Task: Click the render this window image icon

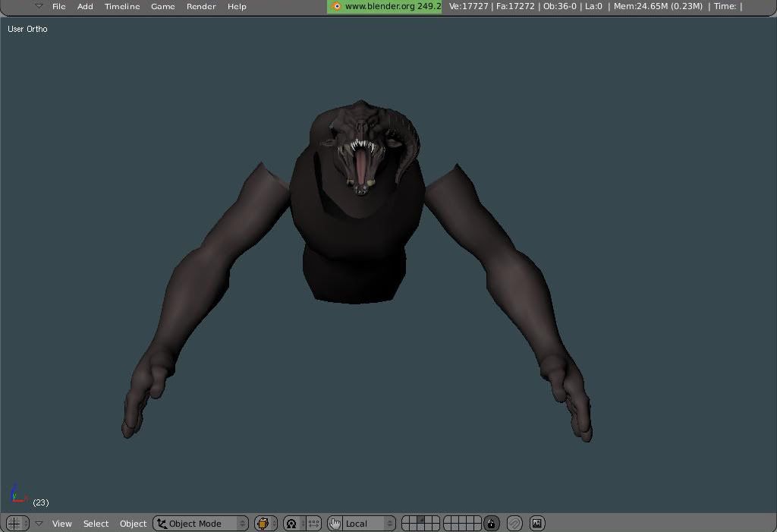Action: tap(537, 524)
